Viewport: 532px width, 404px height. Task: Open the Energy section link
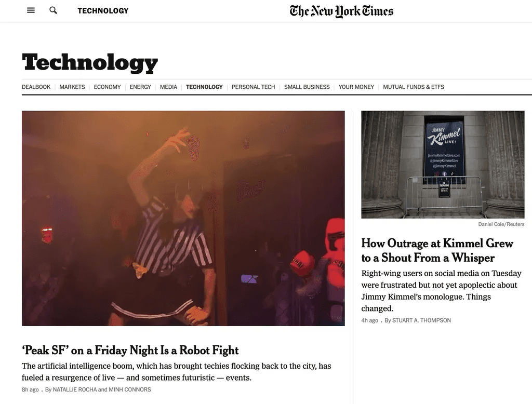140,87
